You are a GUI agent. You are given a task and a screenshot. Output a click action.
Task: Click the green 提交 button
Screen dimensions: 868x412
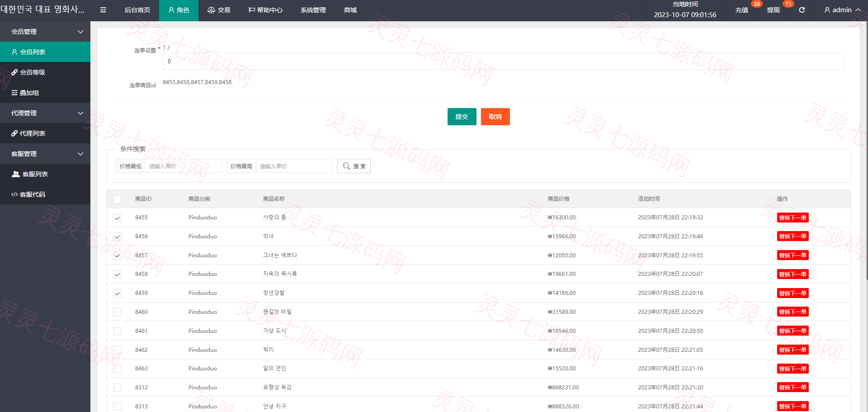pos(462,117)
